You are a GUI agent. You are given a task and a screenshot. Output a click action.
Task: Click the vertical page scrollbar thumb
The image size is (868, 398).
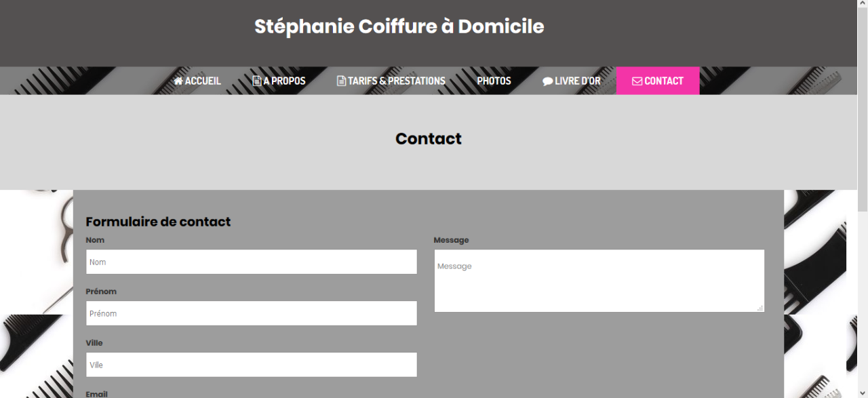pyautogui.click(x=863, y=111)
